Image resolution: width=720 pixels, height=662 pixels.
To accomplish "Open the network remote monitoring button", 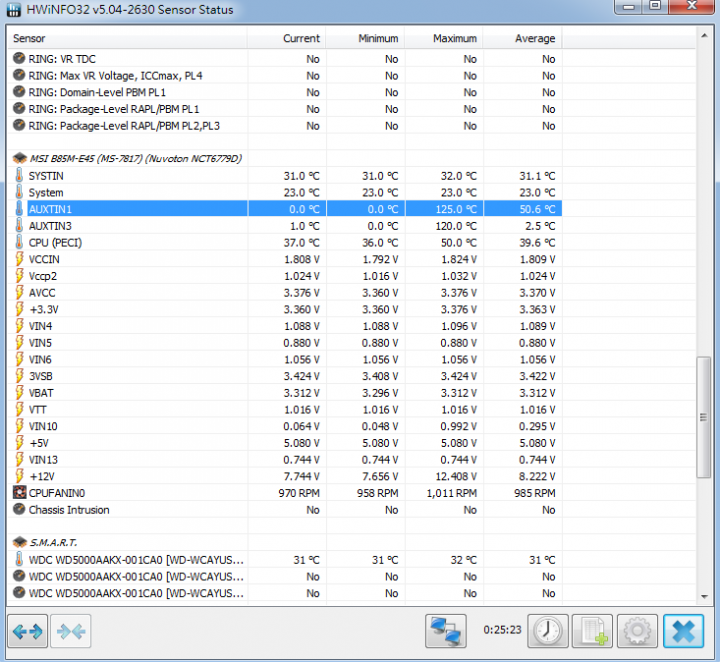I will click(x=445, y=631).
